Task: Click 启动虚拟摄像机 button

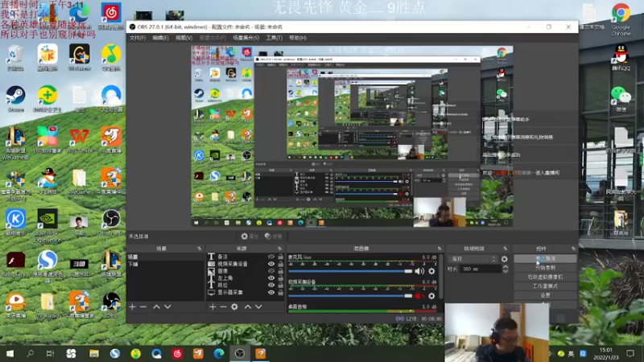Action: point(545,277)
